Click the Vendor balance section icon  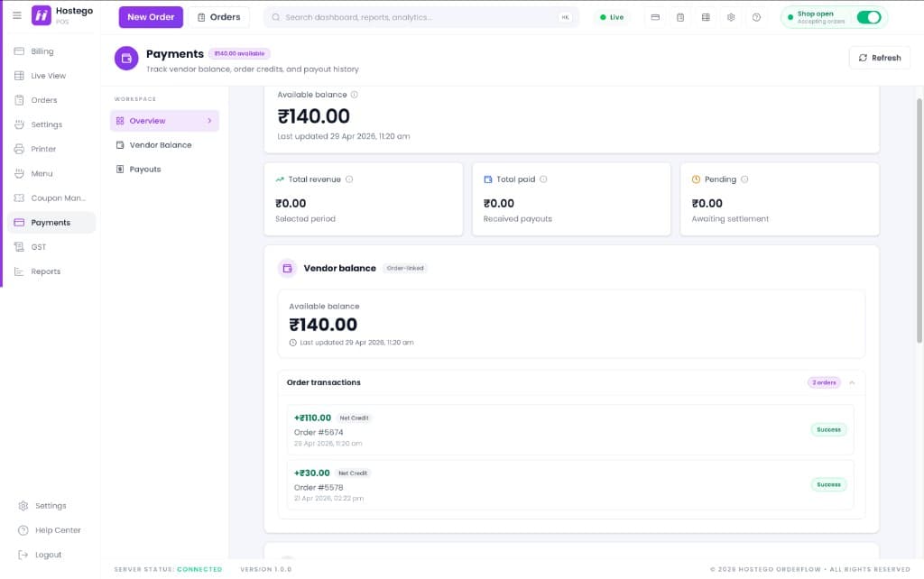[x=288, y=268]
